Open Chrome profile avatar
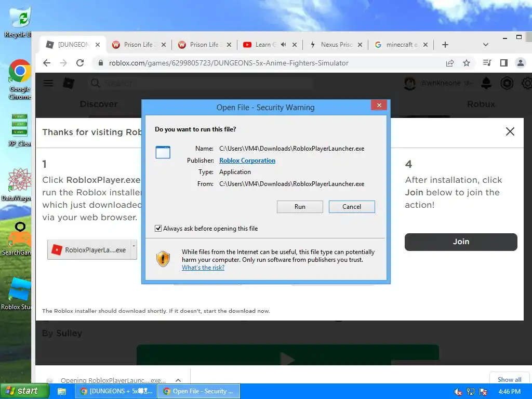This screenshot has width=532, height=399. pos(520,63)
